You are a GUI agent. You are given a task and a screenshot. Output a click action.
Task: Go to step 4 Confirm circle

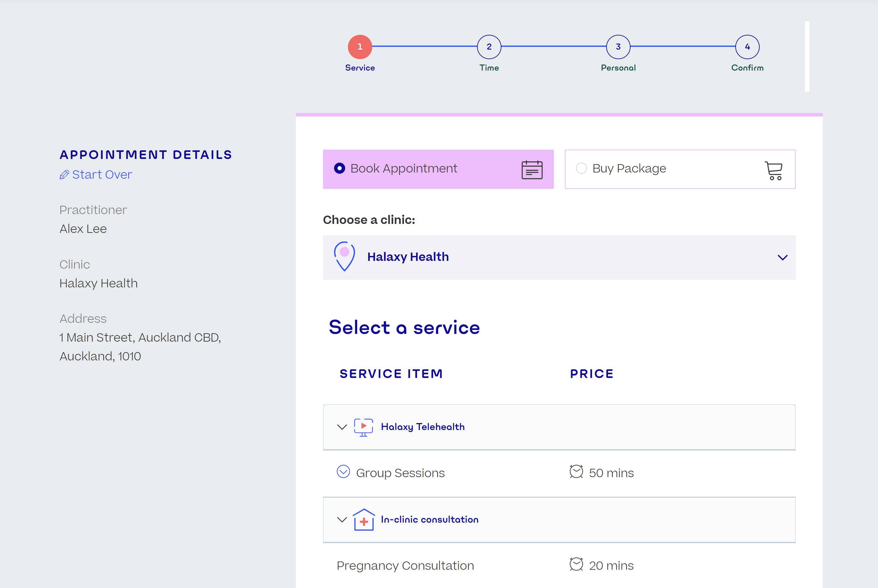click(747, 47)
